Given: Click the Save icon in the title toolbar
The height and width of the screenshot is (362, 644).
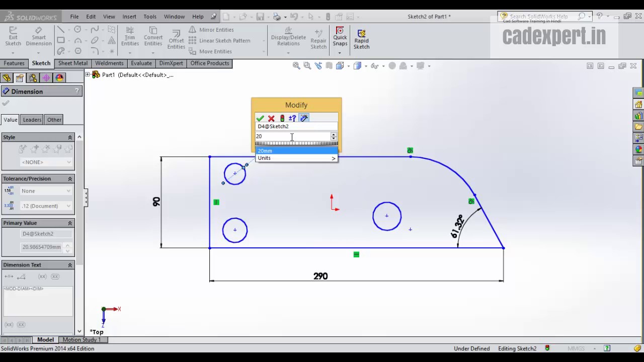Looking at the screenshot, I should coord(260,17).
